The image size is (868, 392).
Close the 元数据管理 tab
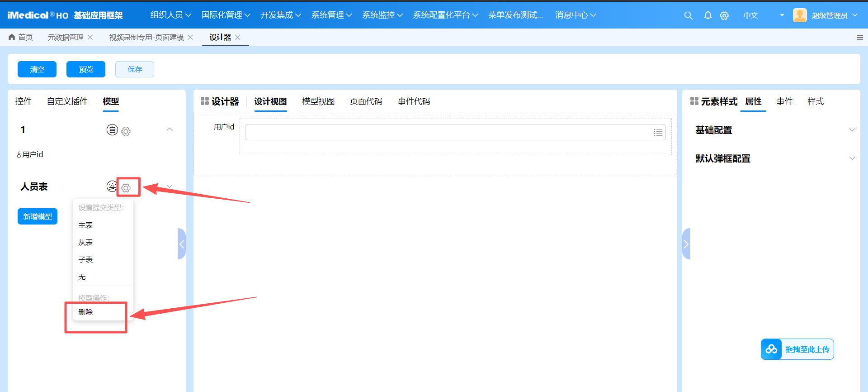click(90, 37)
